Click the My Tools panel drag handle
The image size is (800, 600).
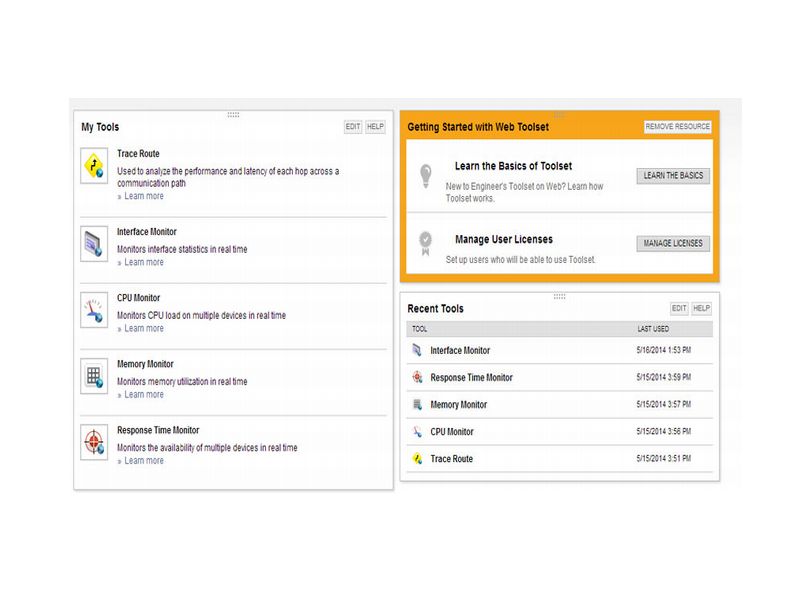tap(233, 115)
